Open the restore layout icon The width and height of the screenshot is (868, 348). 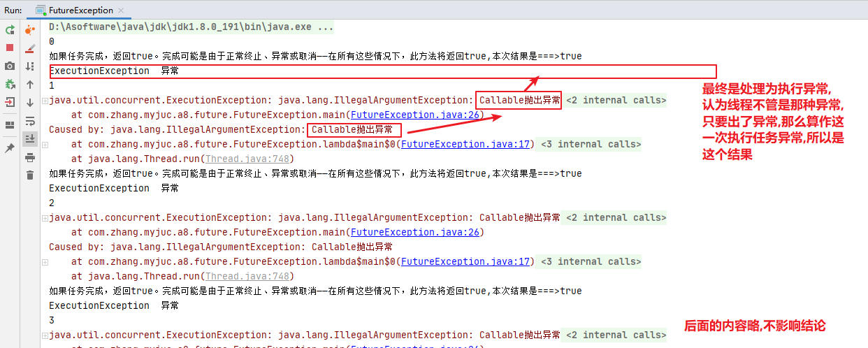10,125
